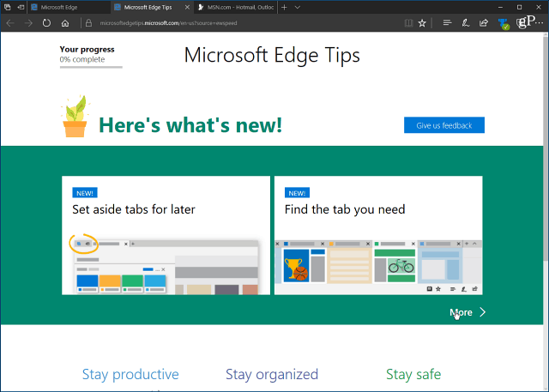Click the 0% complete text

[82, 59]
